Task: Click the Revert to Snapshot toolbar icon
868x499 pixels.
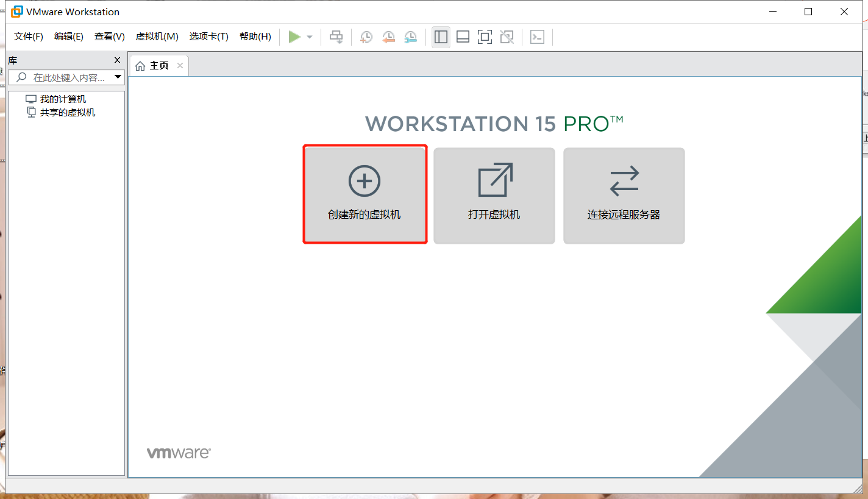Action: (389, 37)
